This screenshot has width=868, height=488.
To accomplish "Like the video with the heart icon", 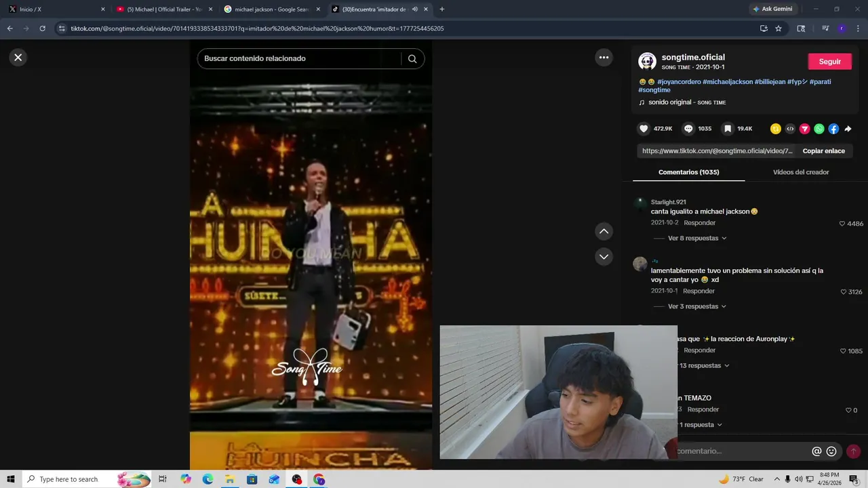I will point(644,129).
